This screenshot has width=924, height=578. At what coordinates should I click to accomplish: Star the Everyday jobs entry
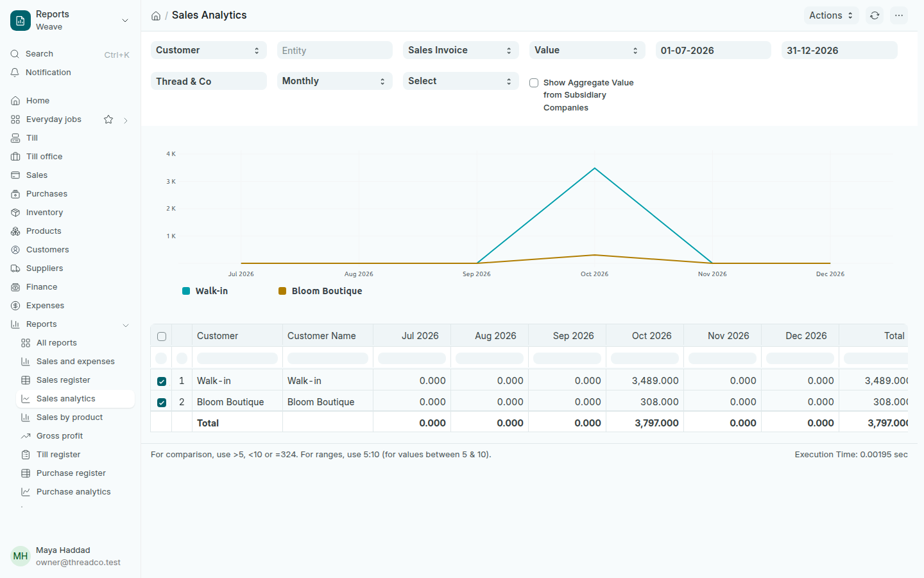point(108,119)
